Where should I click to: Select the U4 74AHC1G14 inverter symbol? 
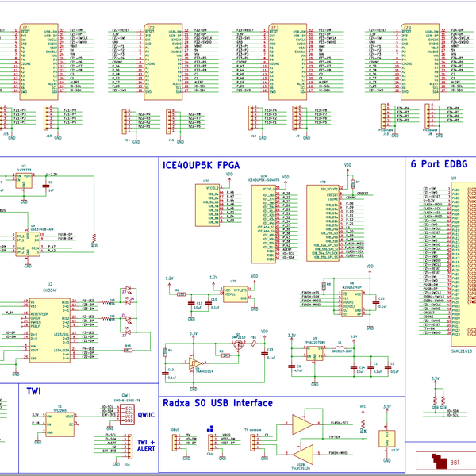point(194,363)
